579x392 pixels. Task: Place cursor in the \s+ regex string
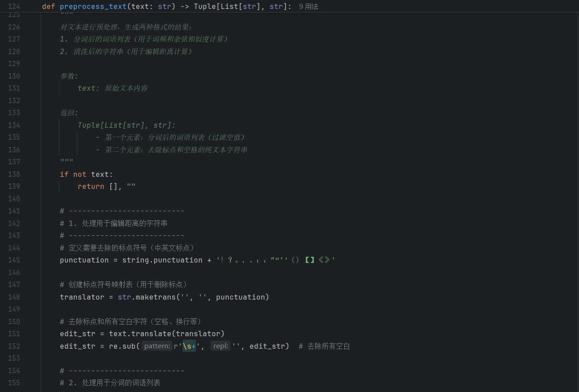[189, 346]
